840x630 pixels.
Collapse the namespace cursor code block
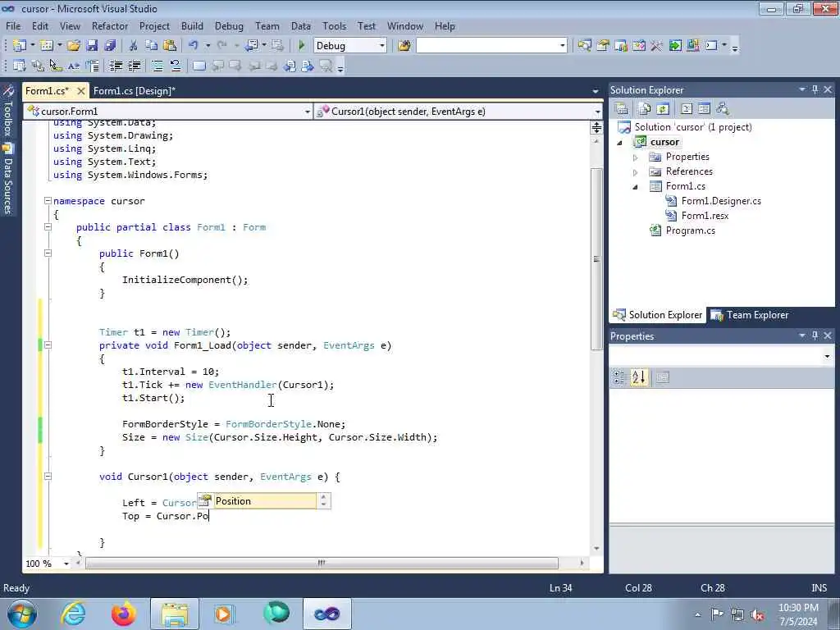click(x=48, y=201)
